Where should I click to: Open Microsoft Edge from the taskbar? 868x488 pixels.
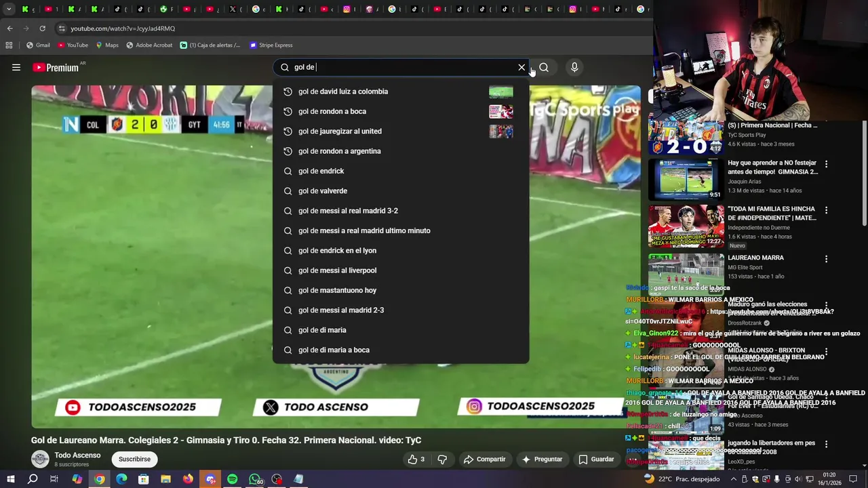pos(121,479)
